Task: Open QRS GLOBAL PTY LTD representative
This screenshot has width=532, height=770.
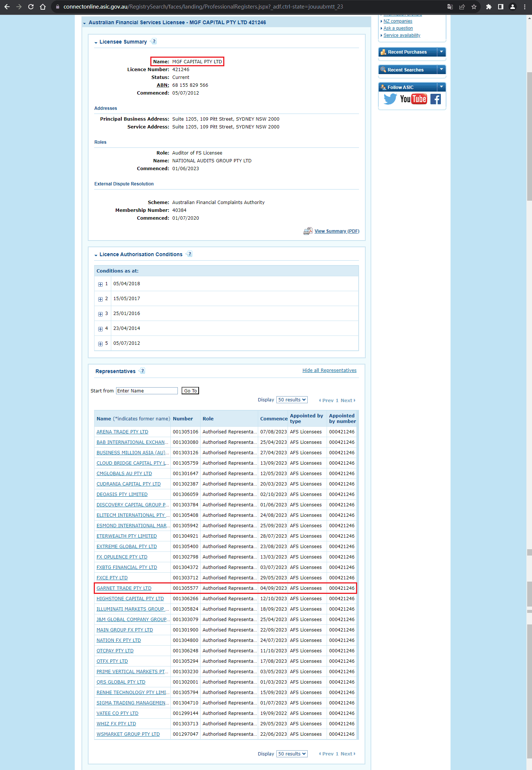Action: pos(121,682)
